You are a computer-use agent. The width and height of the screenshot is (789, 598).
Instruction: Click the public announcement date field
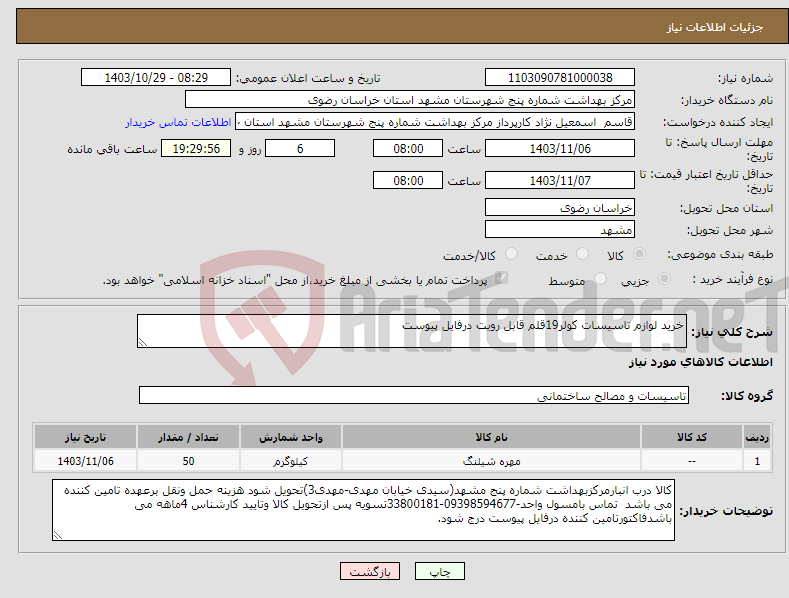156,78
